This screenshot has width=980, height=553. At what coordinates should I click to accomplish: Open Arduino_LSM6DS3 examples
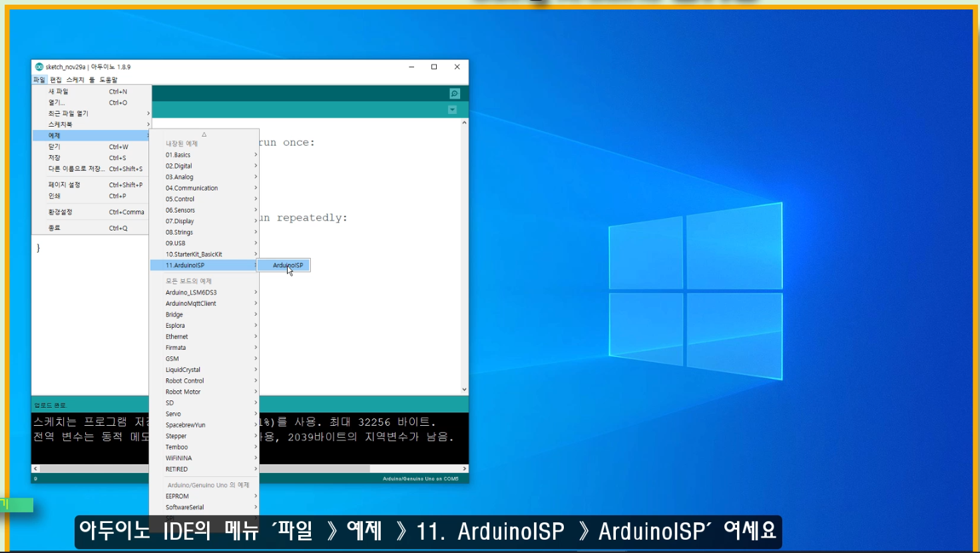[x=204, y=292]
